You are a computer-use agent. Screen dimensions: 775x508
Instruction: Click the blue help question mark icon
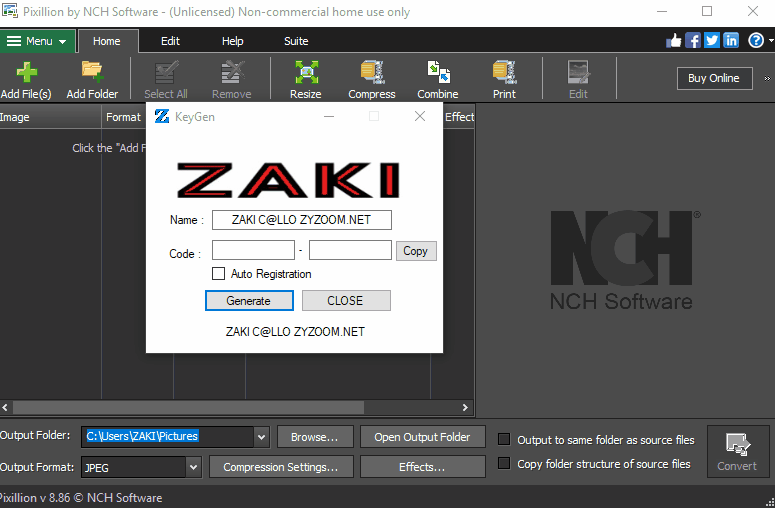coord(756,41)
